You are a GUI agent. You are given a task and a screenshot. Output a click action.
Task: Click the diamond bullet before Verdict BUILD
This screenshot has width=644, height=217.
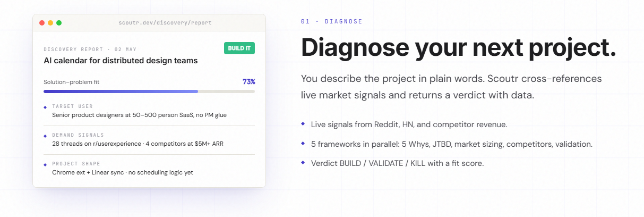(303, 162)
